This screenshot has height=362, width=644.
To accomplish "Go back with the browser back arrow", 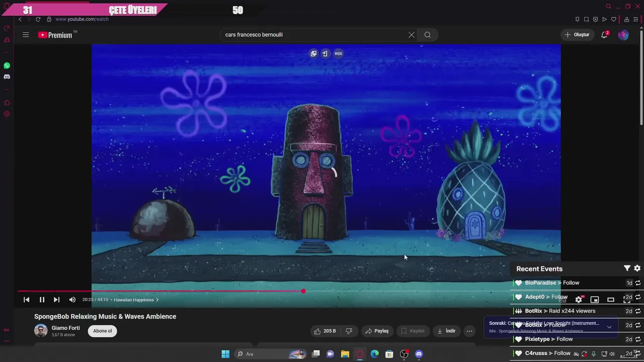I will (x=20, y=19).
